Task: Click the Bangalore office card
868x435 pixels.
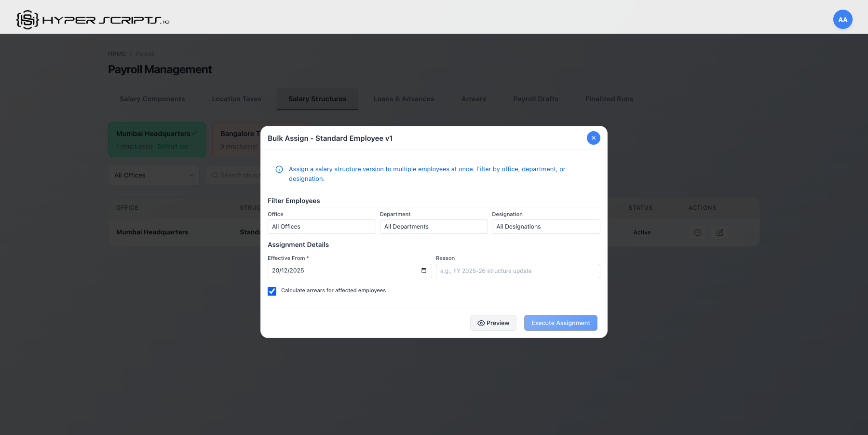Action: point(239,139)
